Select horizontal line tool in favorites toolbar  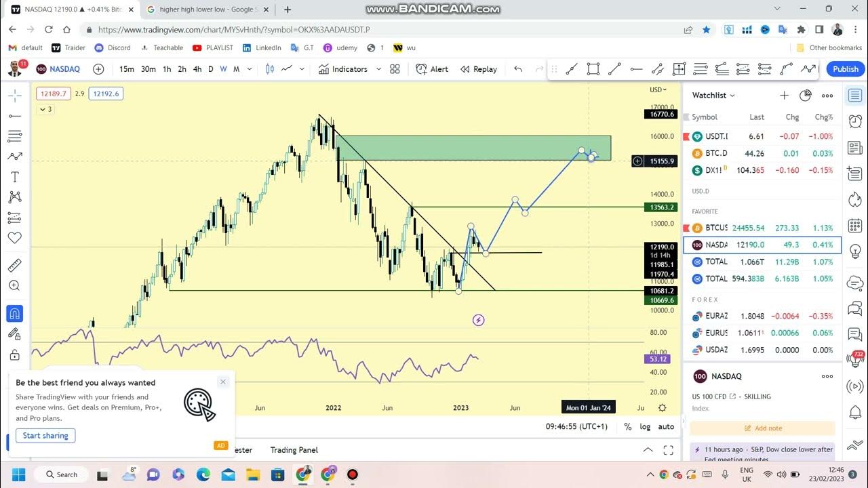coord(636,69)
